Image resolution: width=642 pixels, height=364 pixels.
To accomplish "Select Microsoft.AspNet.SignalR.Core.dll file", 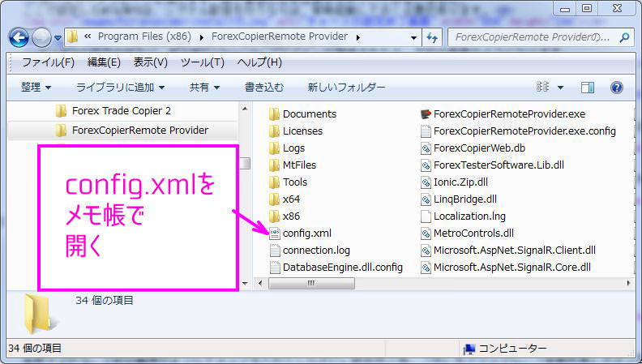I will point(505,268).
